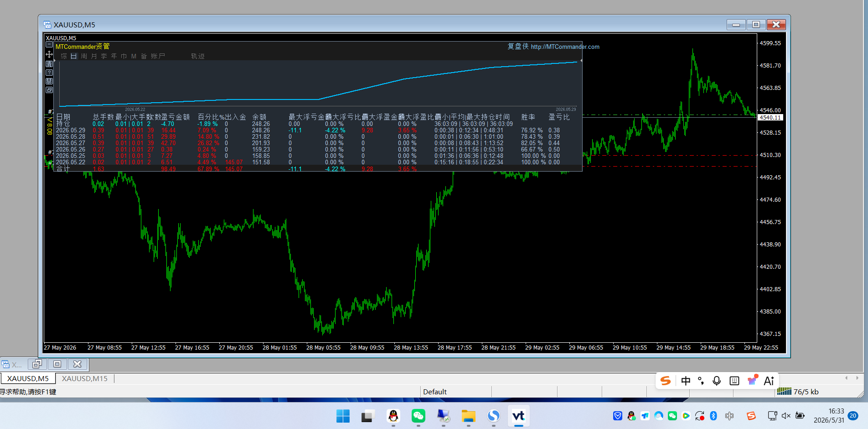This screenshot has height=429, width=868.
Task: Maximize the minimized chart window at bottom left
Action: coord(57,364)
